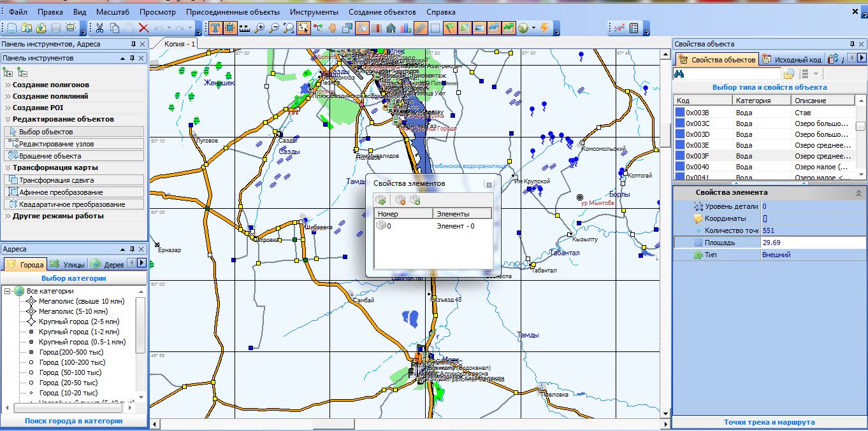The height and width of the screenshot is (431, 868).
Task: Collapse the Все категории tree node
Action: point(8,291)
